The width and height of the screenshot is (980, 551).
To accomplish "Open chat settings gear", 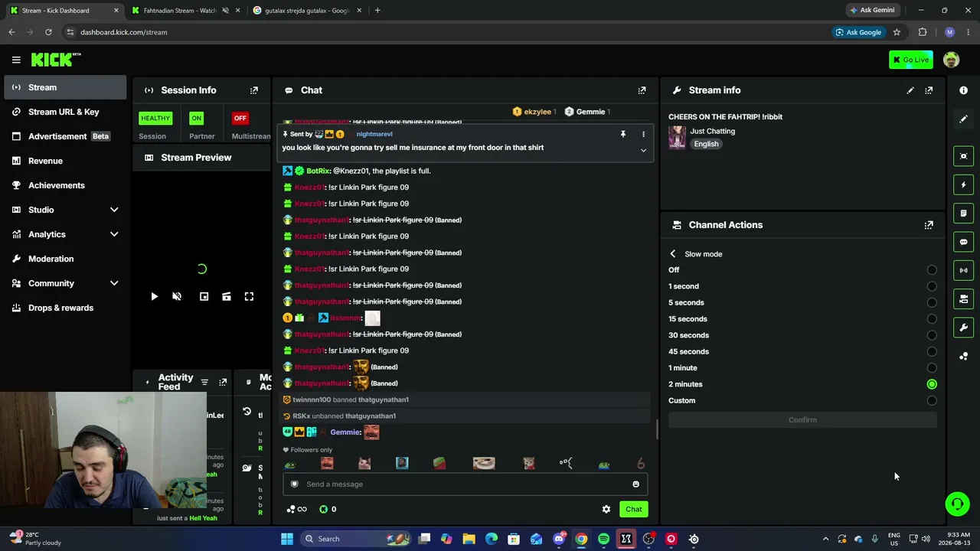I will point(606,509).
